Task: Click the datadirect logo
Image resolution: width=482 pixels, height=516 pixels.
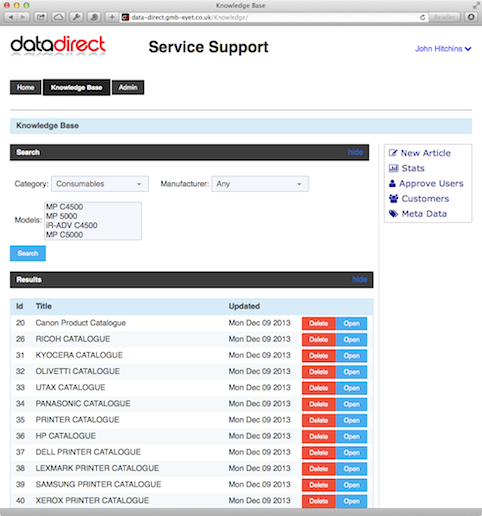Action: [58, 46]
